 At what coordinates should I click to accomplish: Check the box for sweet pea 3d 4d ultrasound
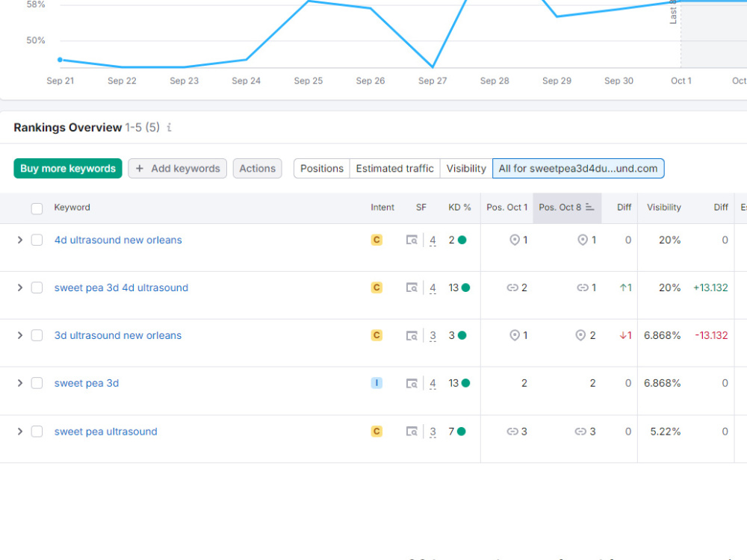37,287
